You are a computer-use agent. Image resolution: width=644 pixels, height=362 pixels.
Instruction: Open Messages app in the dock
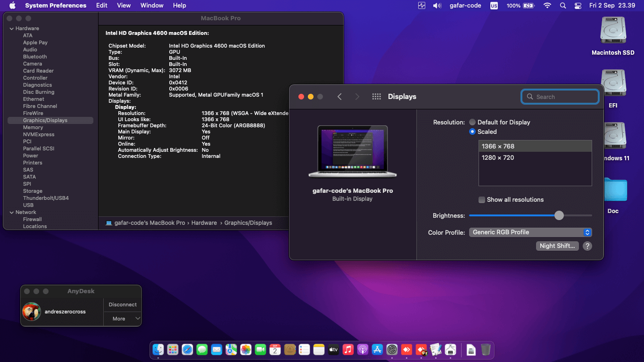tap(202, 350)
